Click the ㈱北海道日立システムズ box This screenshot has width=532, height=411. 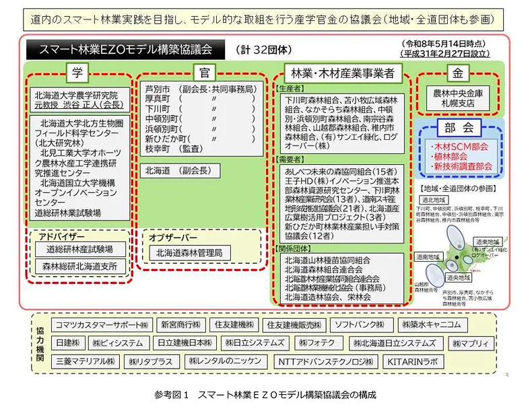click(396, 343)
